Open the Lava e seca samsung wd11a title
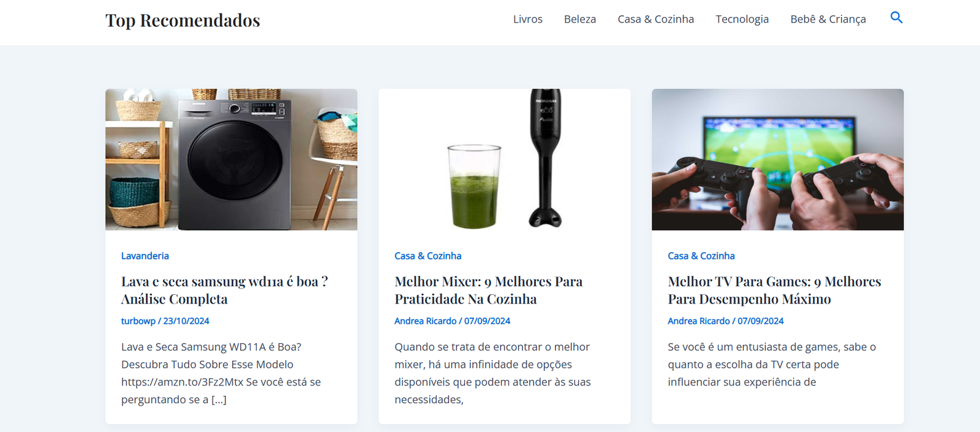The width and height of the screenshot is (980, 432). (224, 290)
